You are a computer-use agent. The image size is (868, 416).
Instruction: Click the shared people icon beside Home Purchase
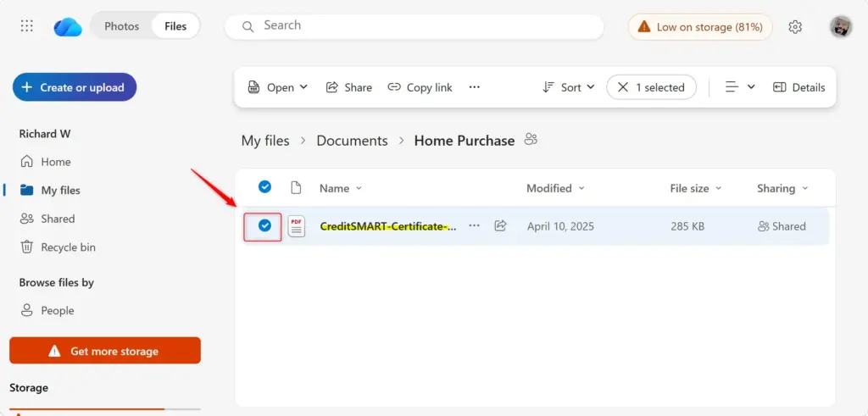(x=531, y=140)
